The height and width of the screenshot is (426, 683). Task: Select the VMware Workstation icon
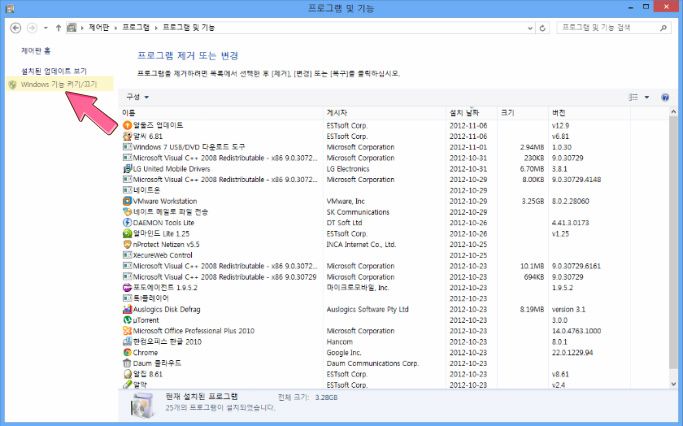127,201
